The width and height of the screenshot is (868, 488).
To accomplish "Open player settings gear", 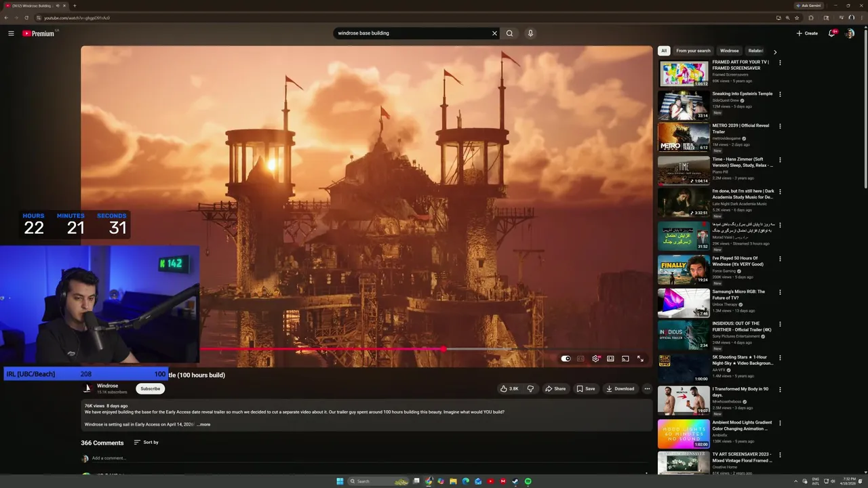I will point(595,359).
